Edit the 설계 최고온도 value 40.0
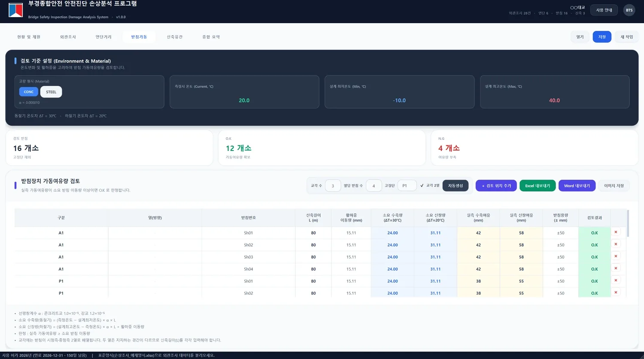This screenshot has height=359, width=644. [x=554, y=100]
